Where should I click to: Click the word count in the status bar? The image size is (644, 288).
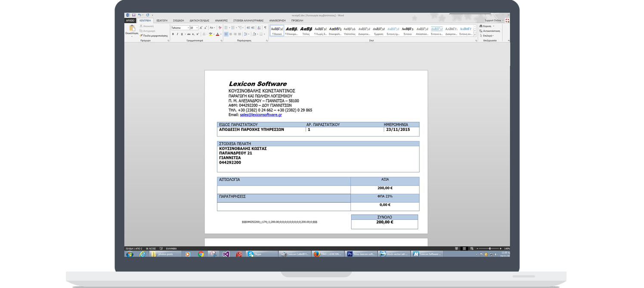point(151,248)
